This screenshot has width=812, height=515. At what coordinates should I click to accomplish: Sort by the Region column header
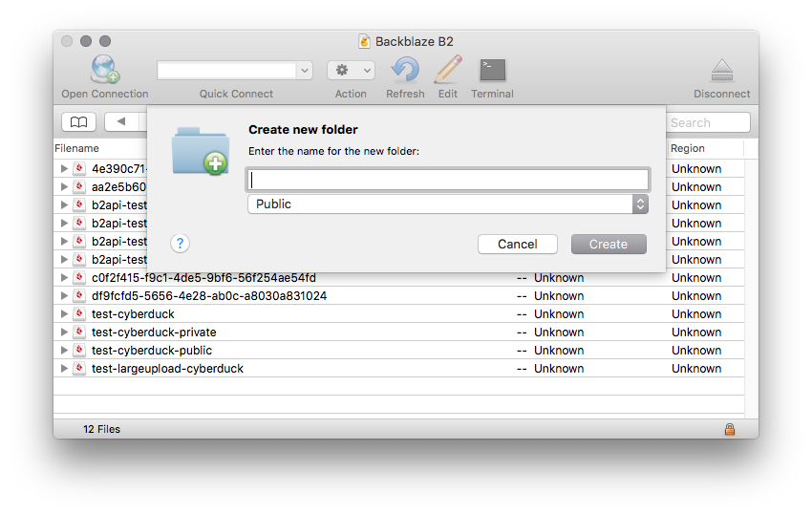[x=687, y=148]
